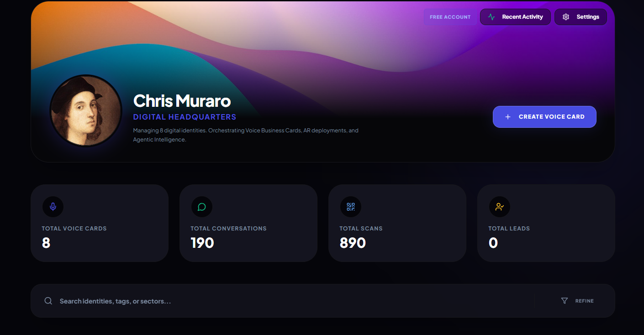Click the Free Account badge
644x335 pixels.
point(450,17)
